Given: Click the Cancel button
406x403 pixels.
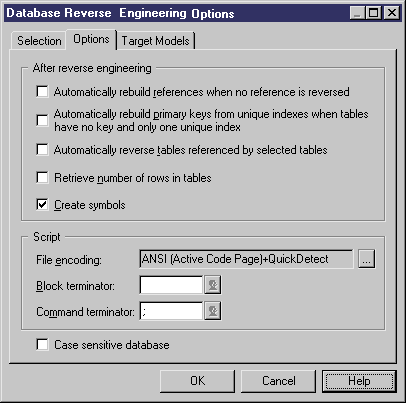Looking at the screenshot, I should [278, 381].
